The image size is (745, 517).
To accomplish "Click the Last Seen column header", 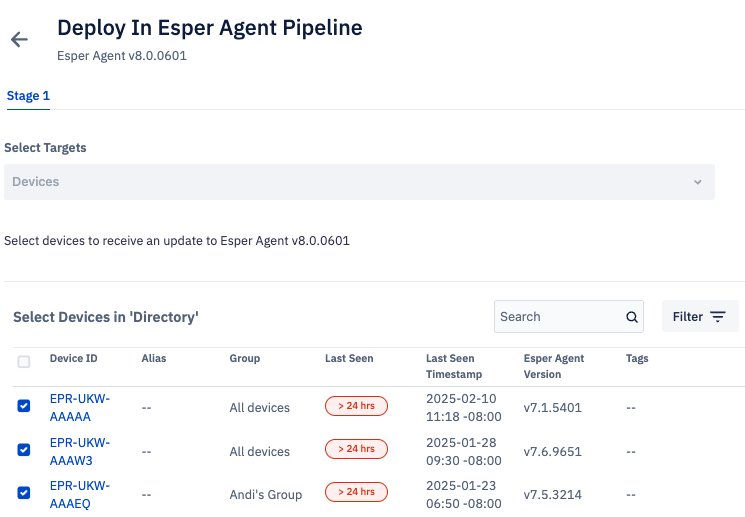I will (349, 358).
